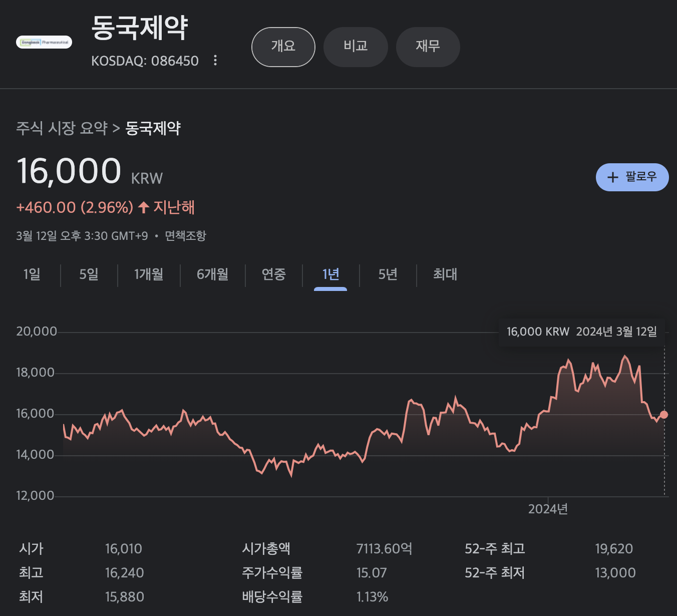Screen dimensions: 677x616
Task: Click the +460.00 (2.96%) change value
Action: 75,207
